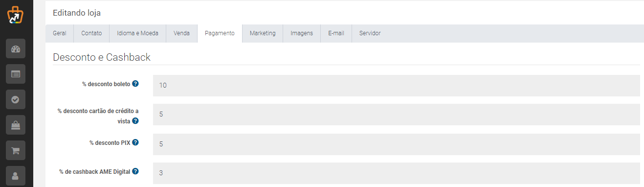Select the E-mail tab

(336, 33)
